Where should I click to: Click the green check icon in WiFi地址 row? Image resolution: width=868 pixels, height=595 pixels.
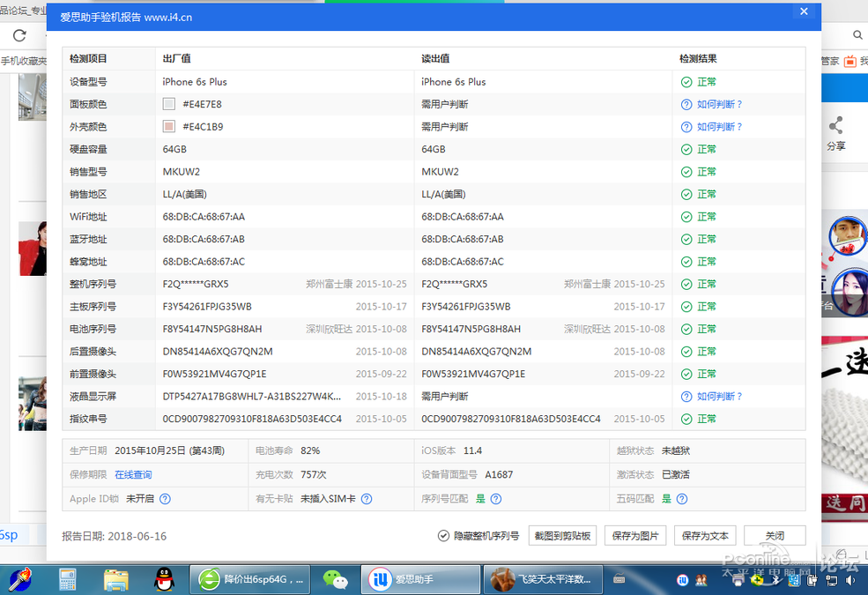(x=686, y=217)
